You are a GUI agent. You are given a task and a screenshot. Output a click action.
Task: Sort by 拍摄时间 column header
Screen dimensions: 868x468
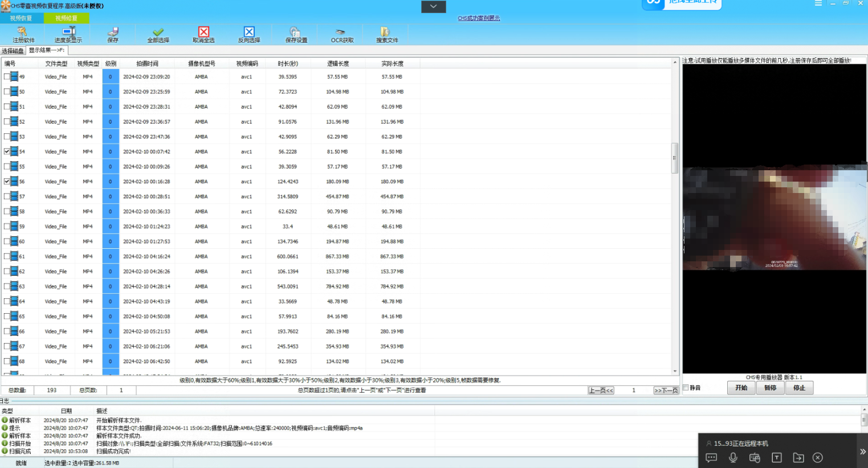[147, 64]
